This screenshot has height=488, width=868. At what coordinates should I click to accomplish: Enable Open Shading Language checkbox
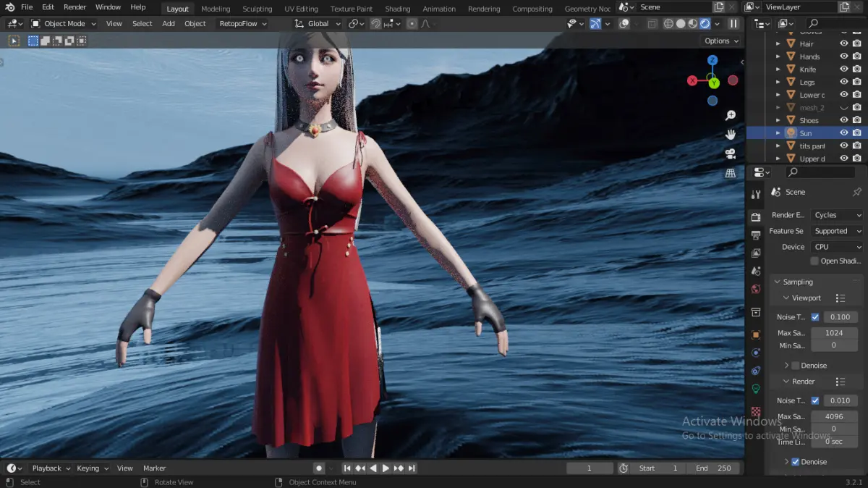point(814,261)
